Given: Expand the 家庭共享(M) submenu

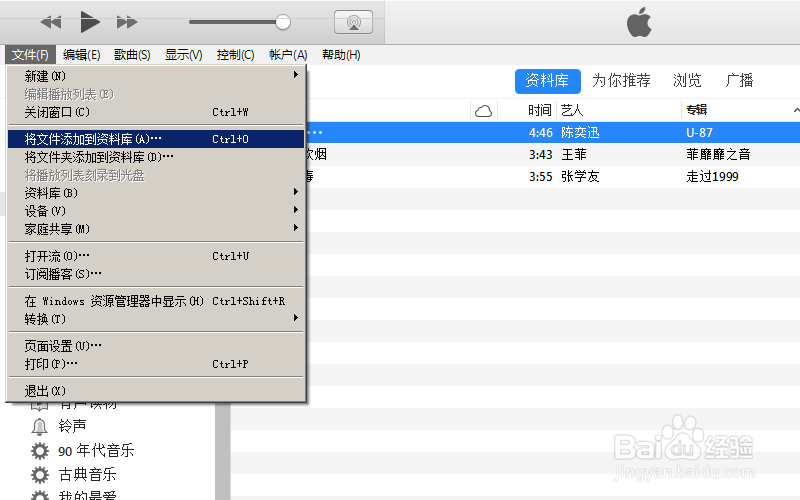Looking at the screenshot, I should coord(156,229).
